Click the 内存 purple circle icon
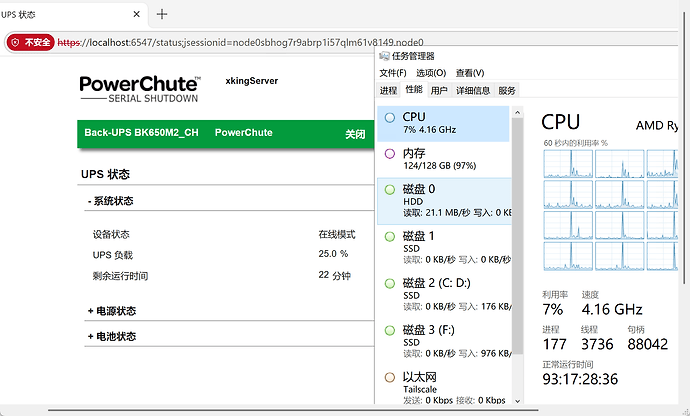The width and height of the screenshot is (690, 416). tap(390, 154)
